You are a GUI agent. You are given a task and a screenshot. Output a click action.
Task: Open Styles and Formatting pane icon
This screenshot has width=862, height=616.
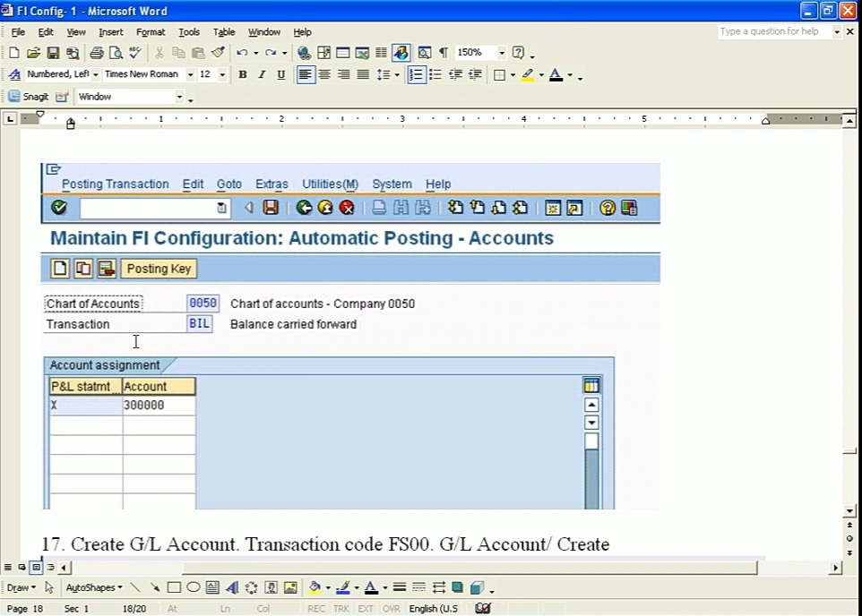click(x=15, y=74)
